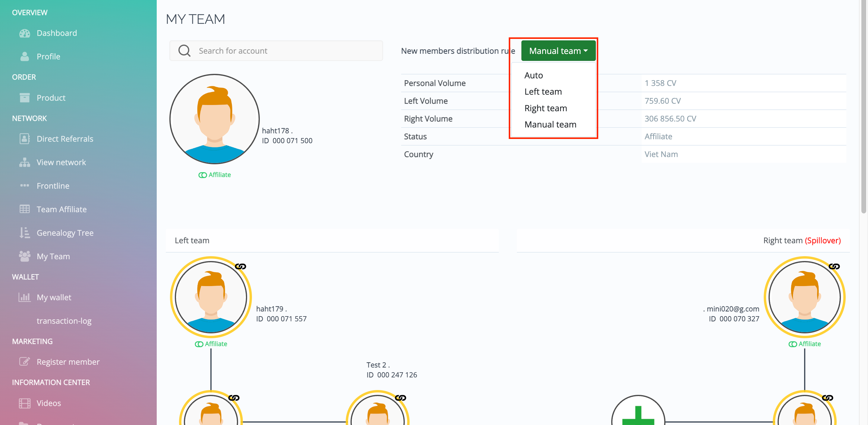The image size is (868, 425).
Task: Click the Search for account field
Action: pyautogui.click(x=286, y=51)
